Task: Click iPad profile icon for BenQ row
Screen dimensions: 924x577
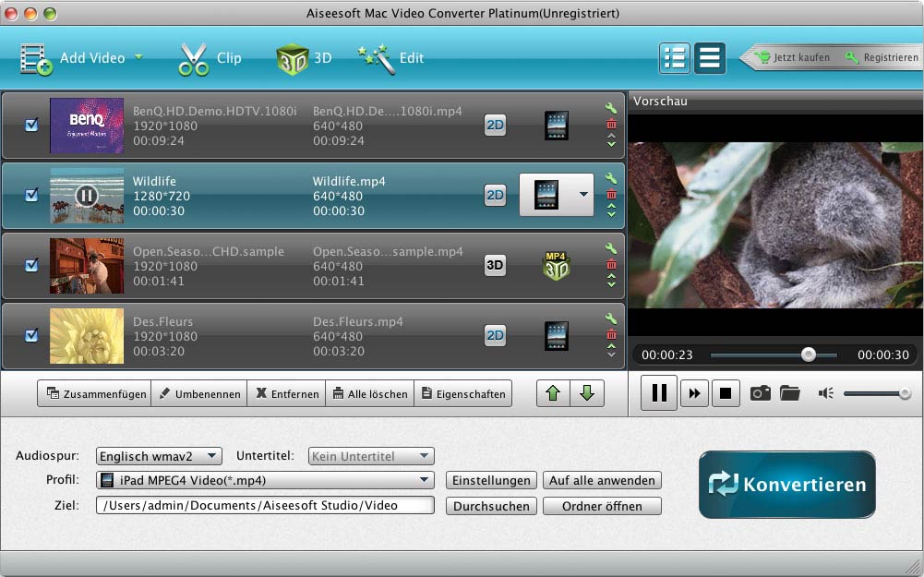Action: tap(557, 125)
